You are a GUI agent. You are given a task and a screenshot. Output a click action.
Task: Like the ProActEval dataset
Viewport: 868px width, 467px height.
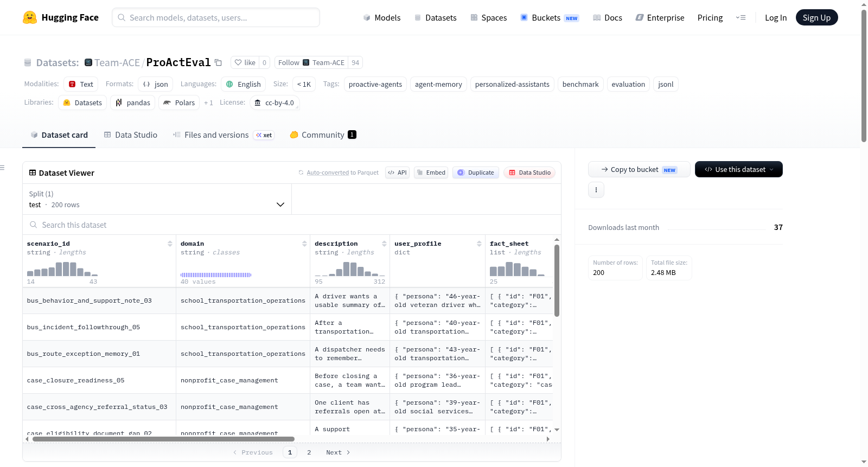tap(245, 62)
